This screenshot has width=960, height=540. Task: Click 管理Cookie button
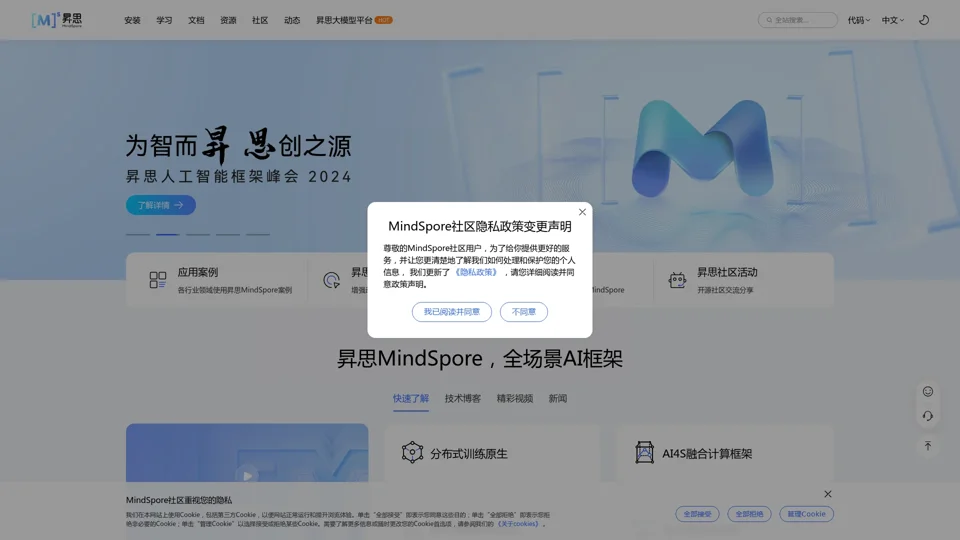806,514
